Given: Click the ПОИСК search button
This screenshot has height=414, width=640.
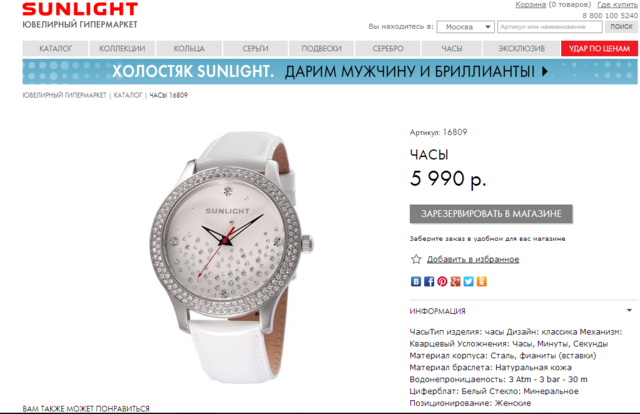Looking at the screenshot, I should point(621,27).
